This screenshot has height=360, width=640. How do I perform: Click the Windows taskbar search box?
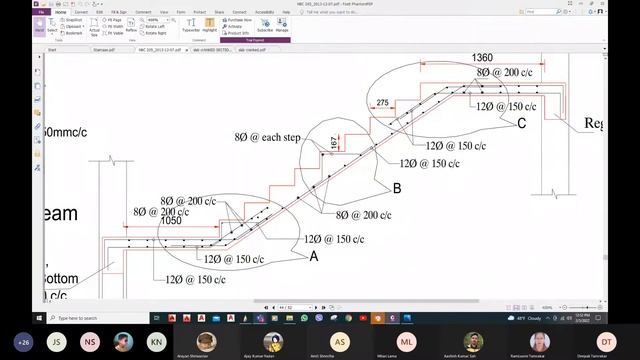click(98, 318)
